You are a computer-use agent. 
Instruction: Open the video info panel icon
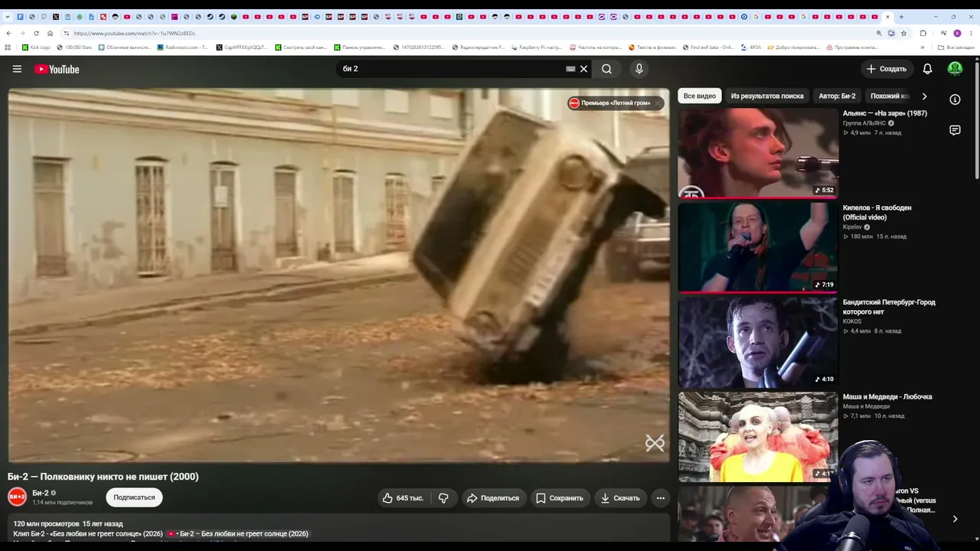(955, 99)
